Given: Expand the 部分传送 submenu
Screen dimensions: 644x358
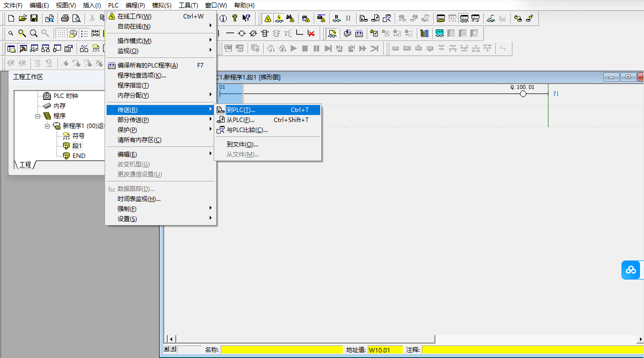Looking at the screenshot, I should pyautogui.click(x=161, y=120).
